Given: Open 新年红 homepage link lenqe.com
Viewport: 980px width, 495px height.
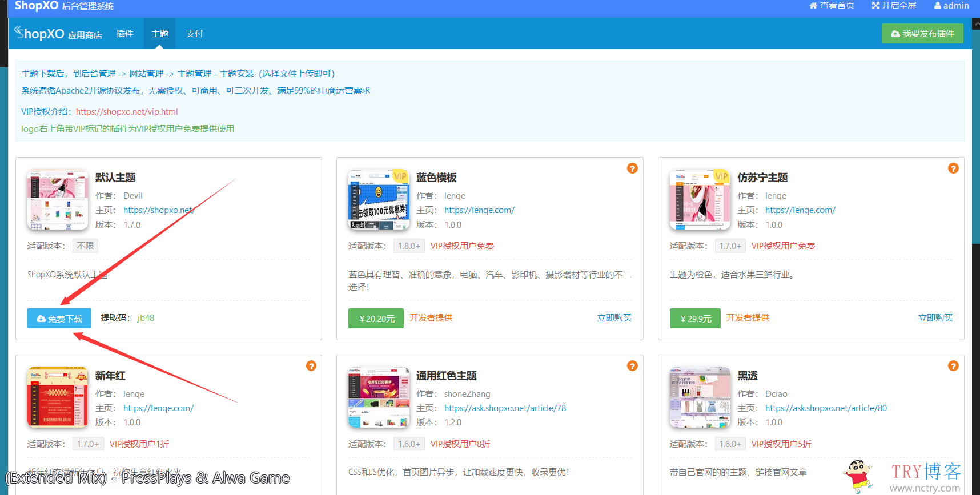Looking at the screenshot, I should [158, 408].
